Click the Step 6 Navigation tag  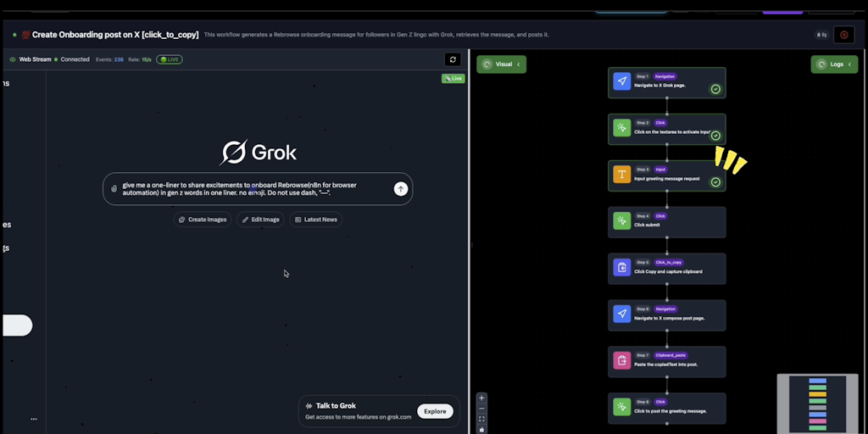pyautogui.click(x=665, y=309)
